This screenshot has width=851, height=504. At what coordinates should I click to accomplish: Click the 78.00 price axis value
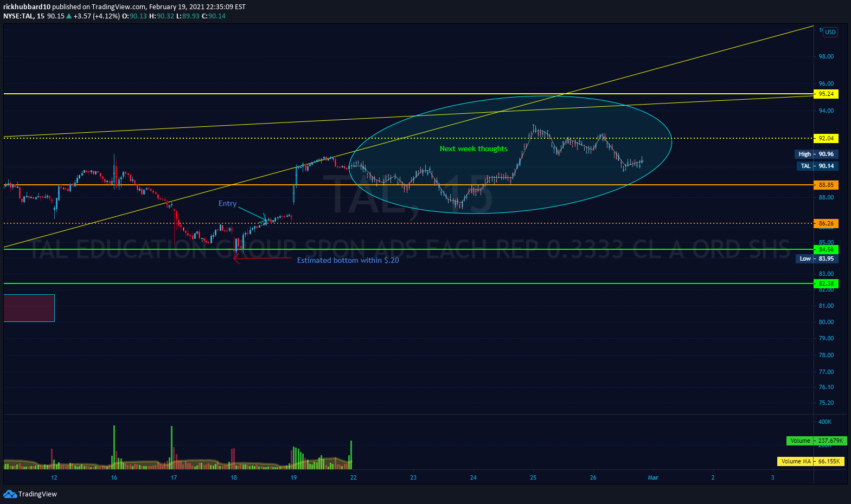pyautogui.click(x=826, y=355)
